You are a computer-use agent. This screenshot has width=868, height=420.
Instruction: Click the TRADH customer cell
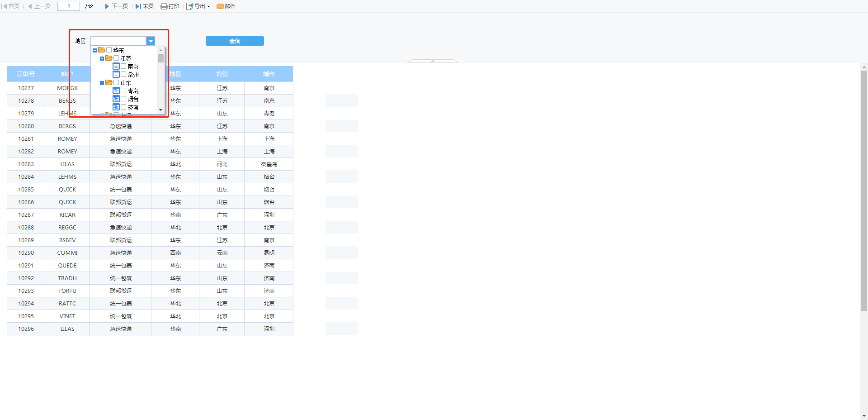click(67, 278)
